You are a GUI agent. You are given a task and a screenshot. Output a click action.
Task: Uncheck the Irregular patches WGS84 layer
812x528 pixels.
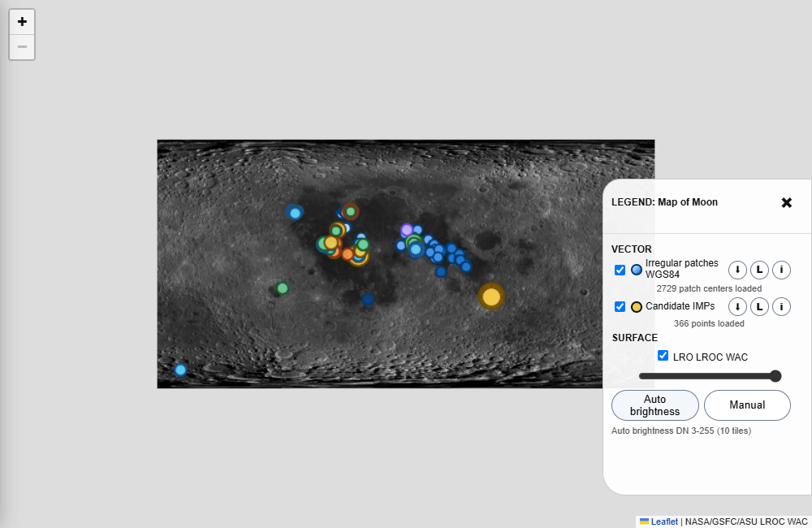[x=620, y=270]
